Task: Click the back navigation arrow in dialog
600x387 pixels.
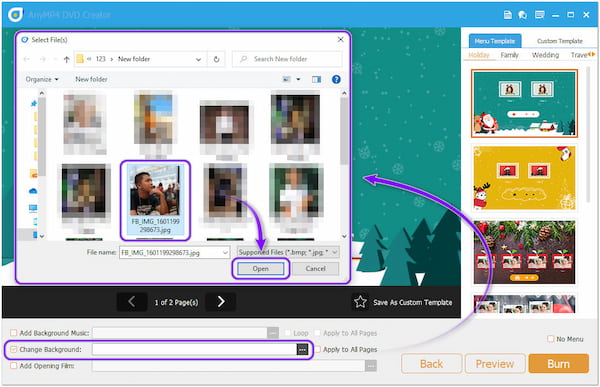Action: pyautogui.click(x=26, y=59)
